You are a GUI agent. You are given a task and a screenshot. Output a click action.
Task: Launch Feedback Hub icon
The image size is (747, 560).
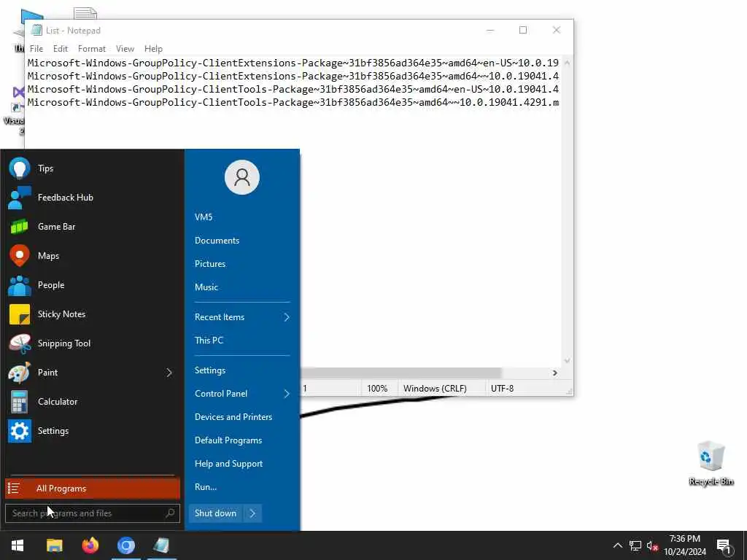pos(20,198)
